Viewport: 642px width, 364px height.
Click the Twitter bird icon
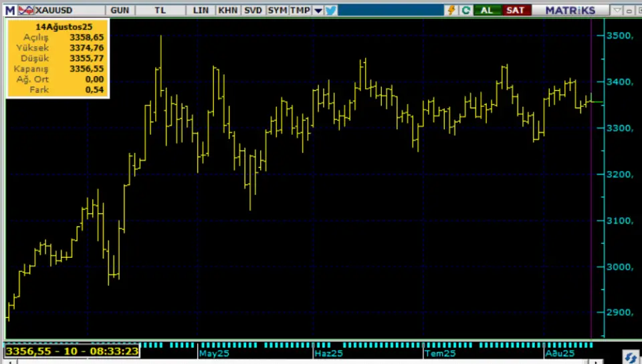(331, 10)
